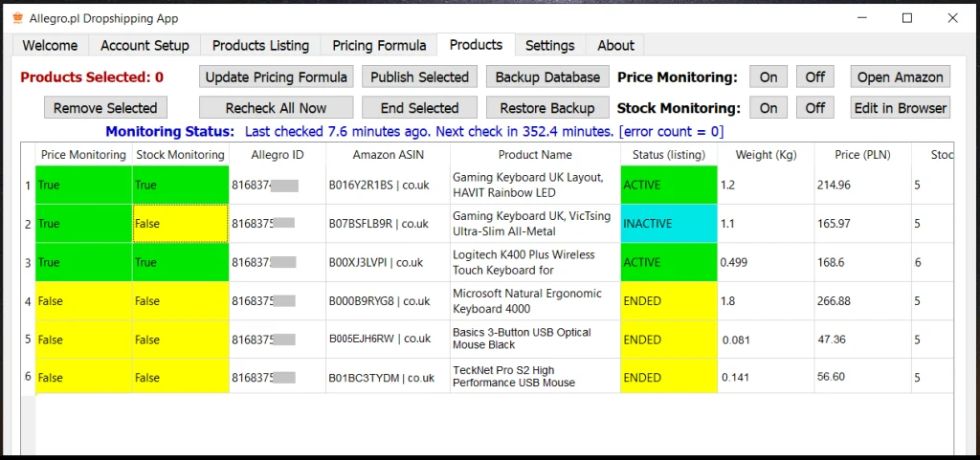Maximize the Allegro.pl Dropshipping App window
This screenshot has height=460, width=980.
point(907,18)
